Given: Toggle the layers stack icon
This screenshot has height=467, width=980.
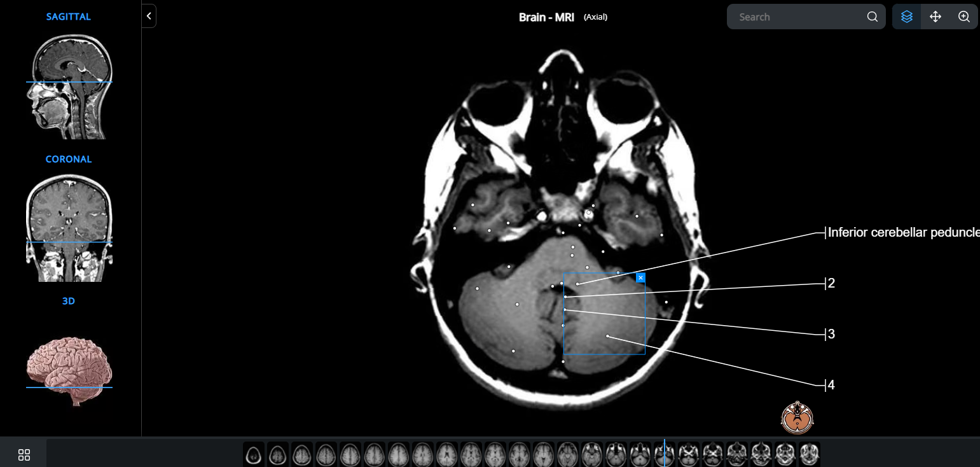Looking at the screenshot, I should [x=907, y=17].
